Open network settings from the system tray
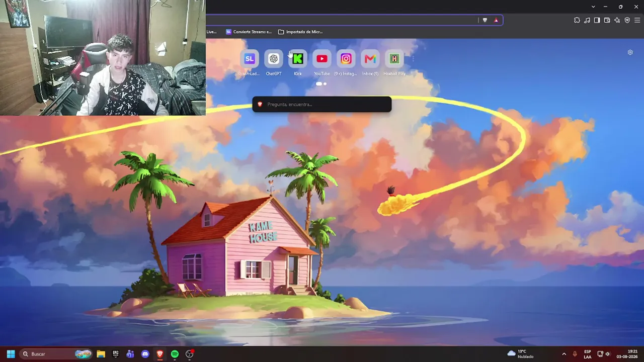Screen dimensions: 644x362 point(600,354)
